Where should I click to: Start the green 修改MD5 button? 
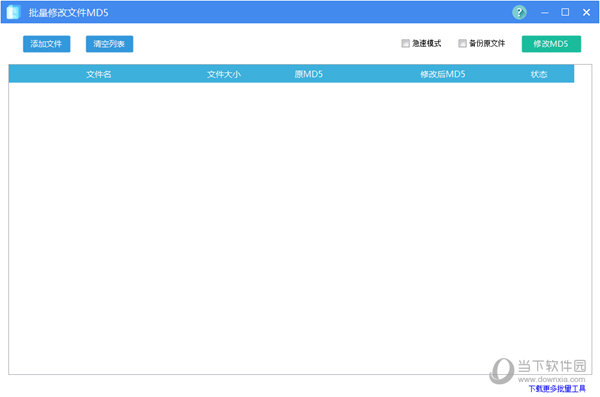point(551,44)
